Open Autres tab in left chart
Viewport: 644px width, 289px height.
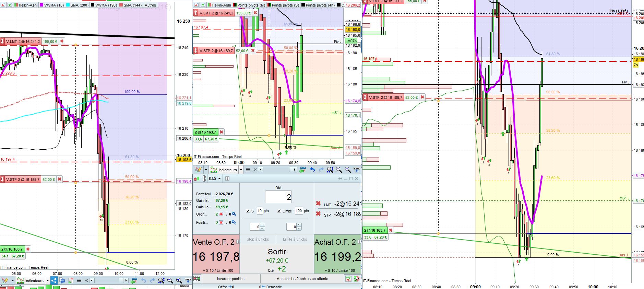[150, 5]
